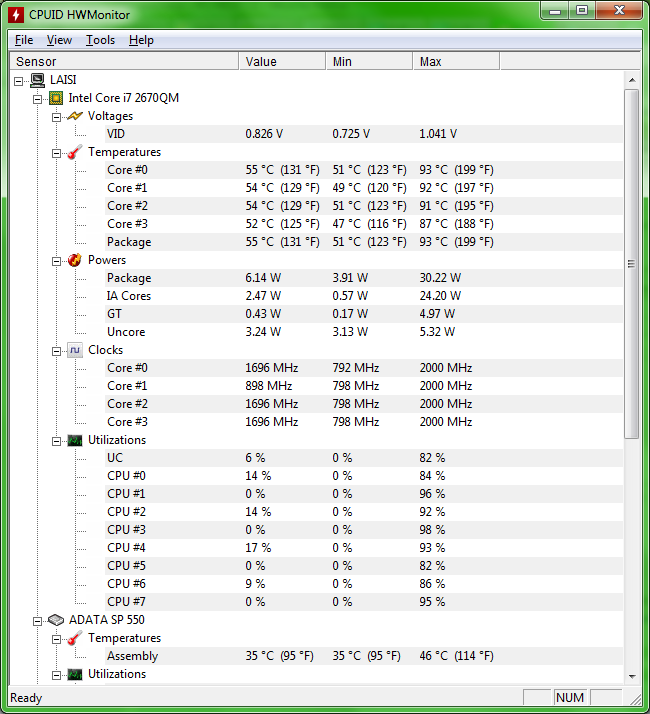Viewport: 650px width, 714px height.
Task: Open the File menu
Action: click(24, 40)
